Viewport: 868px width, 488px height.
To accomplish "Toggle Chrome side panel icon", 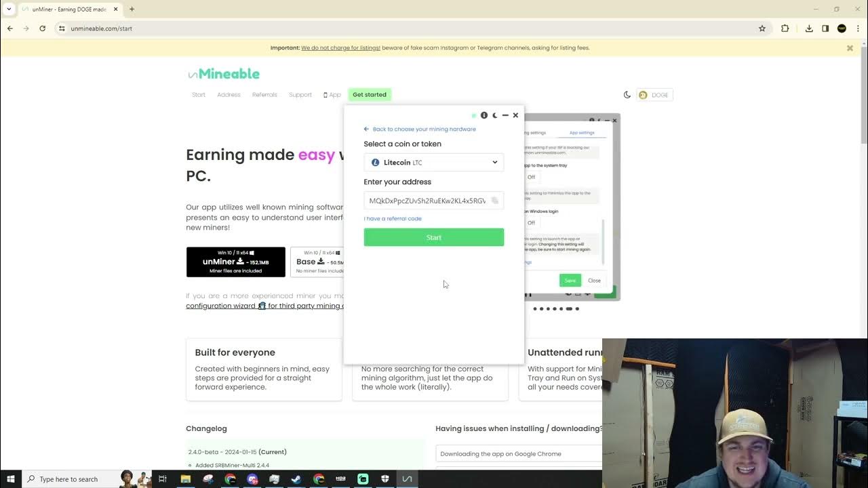I will tap(825, 28).
